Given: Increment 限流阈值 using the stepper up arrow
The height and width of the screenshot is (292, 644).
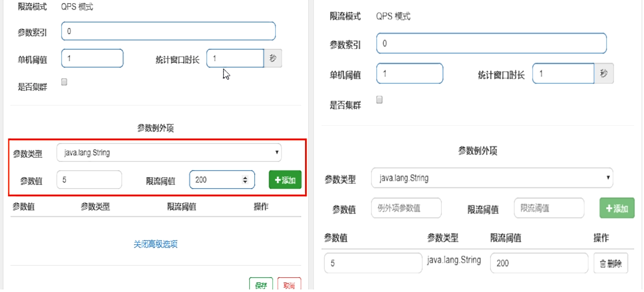Looking at the screenshot, I should 245,177.
